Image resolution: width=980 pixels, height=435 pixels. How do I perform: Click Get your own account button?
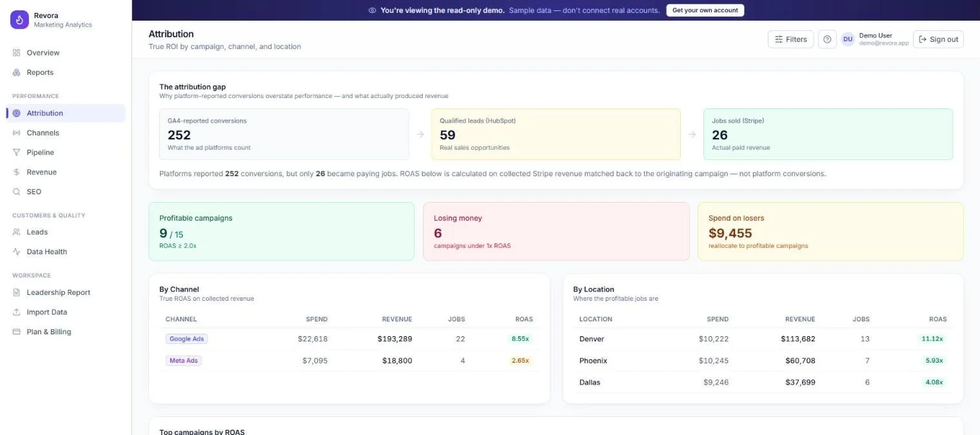pyautogui.click(x=705, y=10)
